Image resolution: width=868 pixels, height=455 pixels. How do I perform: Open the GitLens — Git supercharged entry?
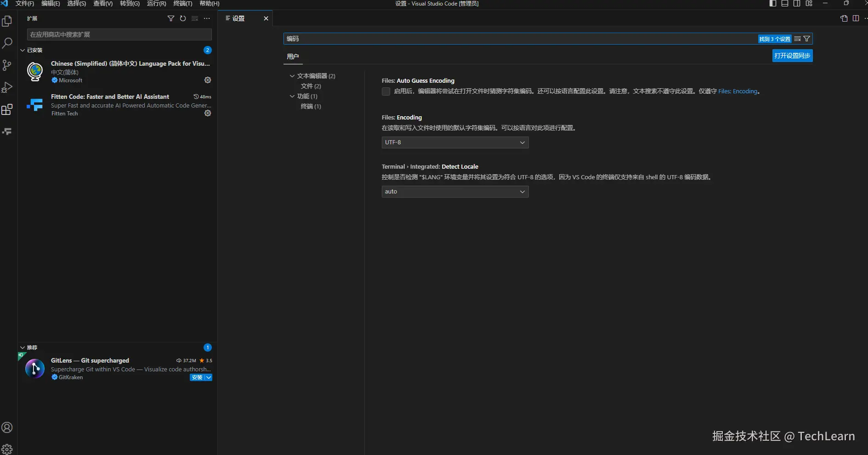coord(117,369)
